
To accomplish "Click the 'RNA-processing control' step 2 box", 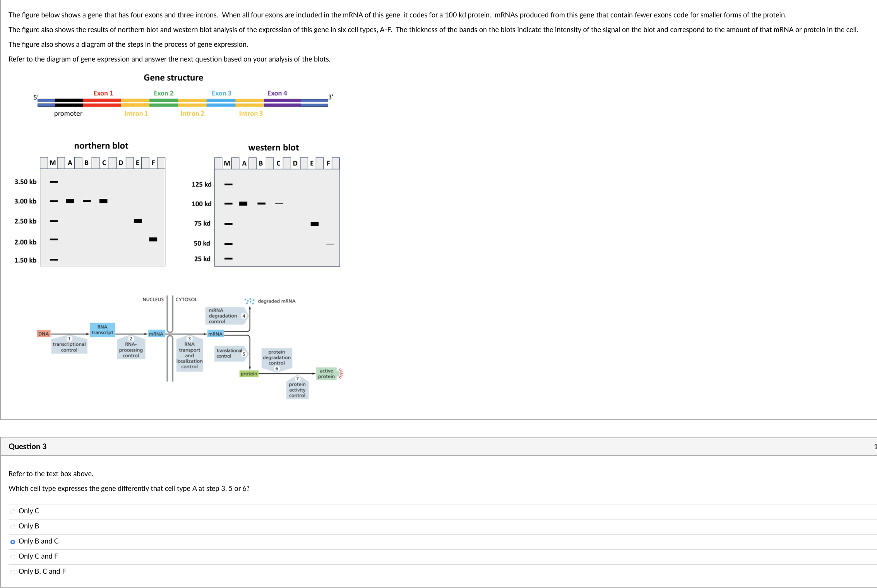I will click(131, 347).
